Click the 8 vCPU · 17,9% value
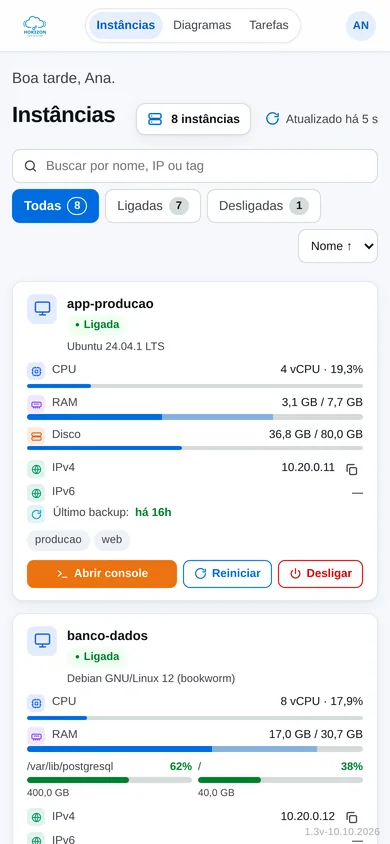390x844 pixels. 322,702
